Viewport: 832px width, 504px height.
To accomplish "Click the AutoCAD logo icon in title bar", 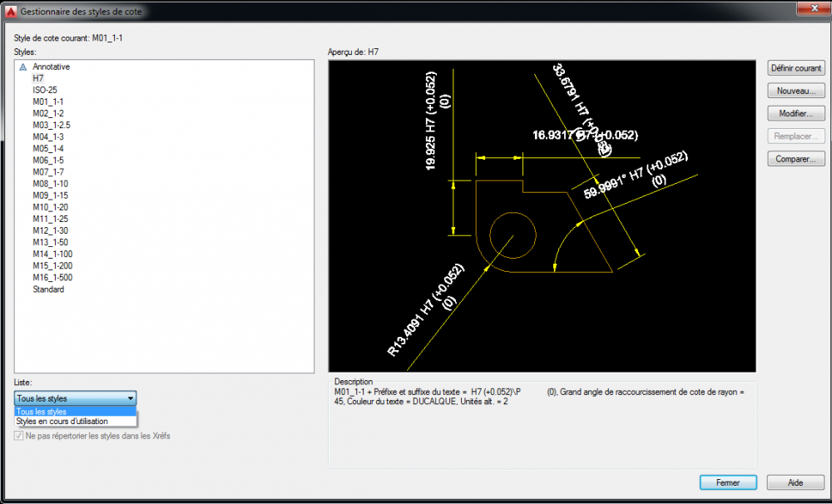I will 11,11.
